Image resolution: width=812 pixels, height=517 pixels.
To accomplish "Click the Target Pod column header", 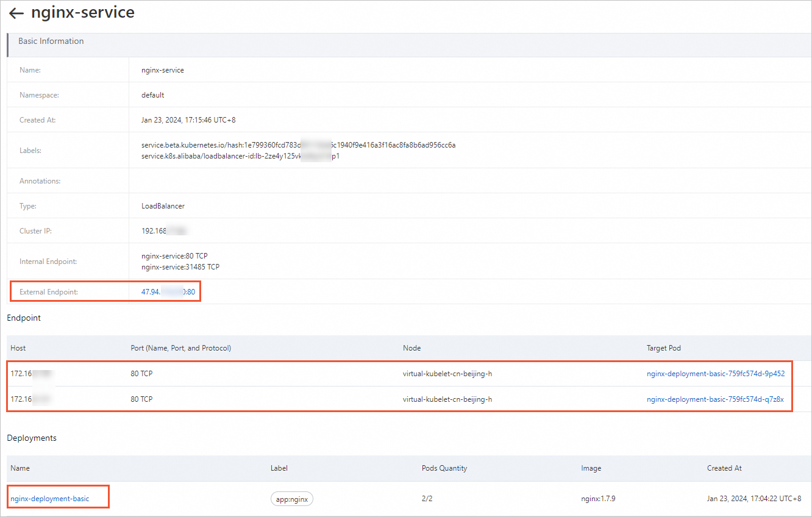I will pyautogui.click(x=663, y=348).
